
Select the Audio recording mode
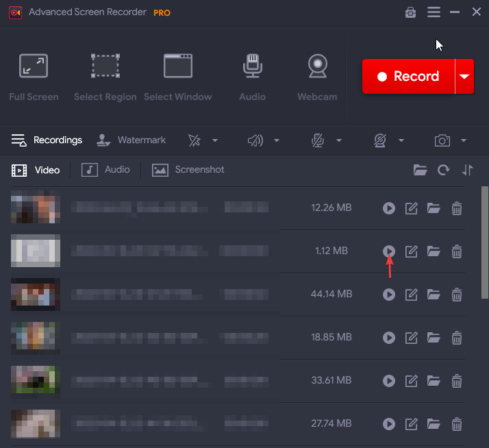(x=252, y=77)
